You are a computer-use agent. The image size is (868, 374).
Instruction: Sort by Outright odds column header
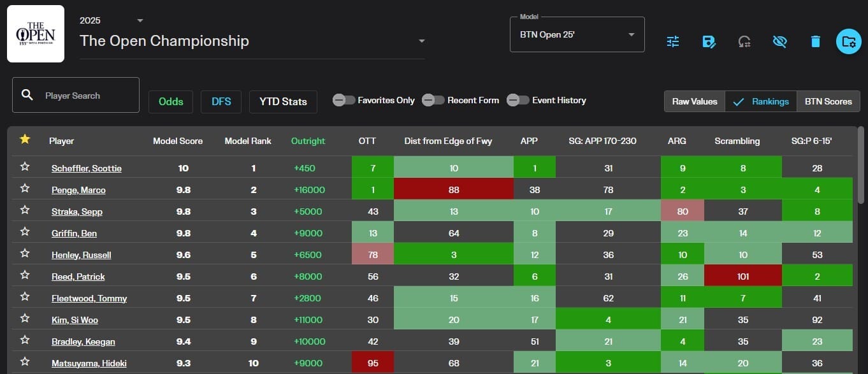tap(308, 141)
